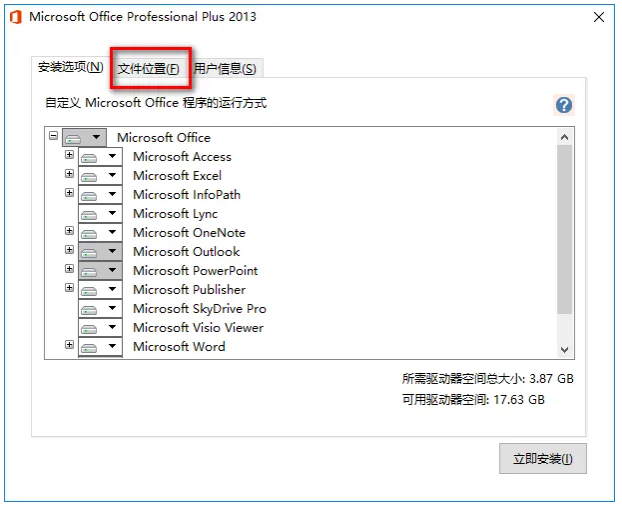The width and height of the screenshot is (622, 506).
Task: Click the 立即安装 button
Action: coord(542,459)
